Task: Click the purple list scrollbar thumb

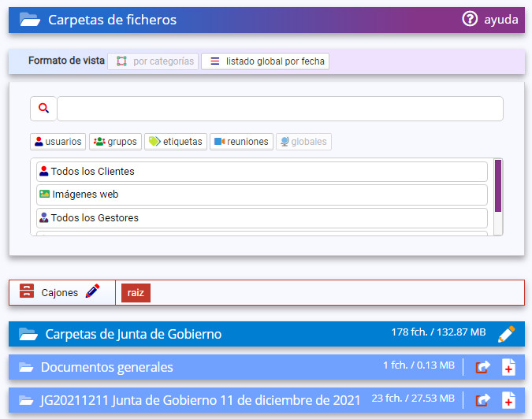Action: pos(498,186)
